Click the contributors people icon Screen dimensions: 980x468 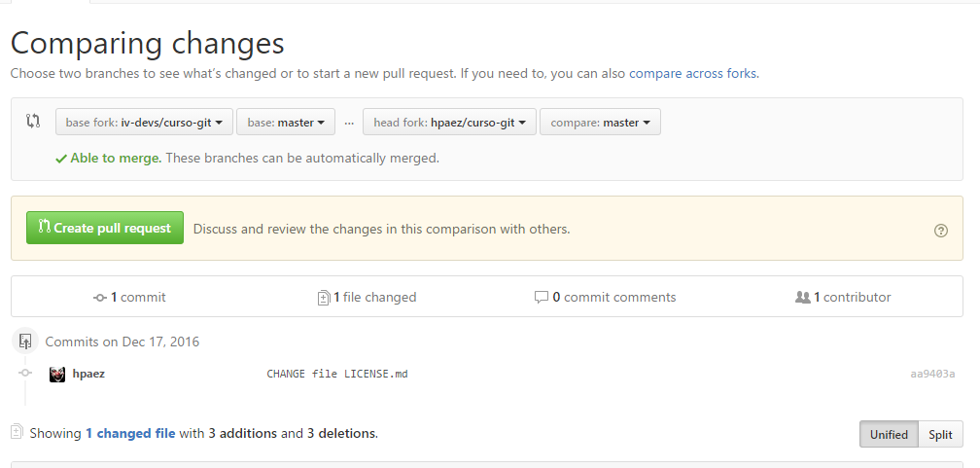[802, 298]
